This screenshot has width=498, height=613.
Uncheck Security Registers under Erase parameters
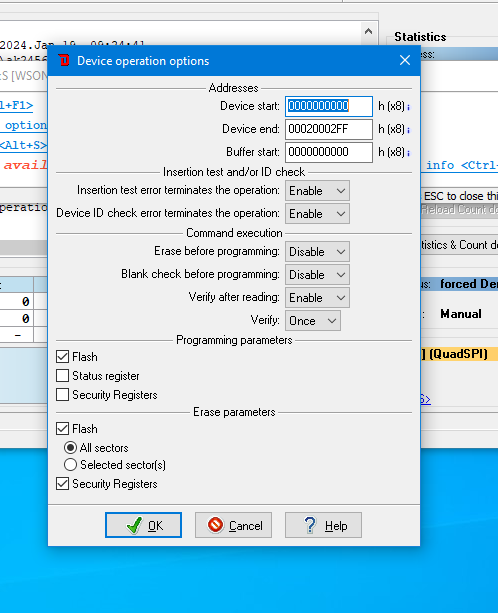pos(63,484)
